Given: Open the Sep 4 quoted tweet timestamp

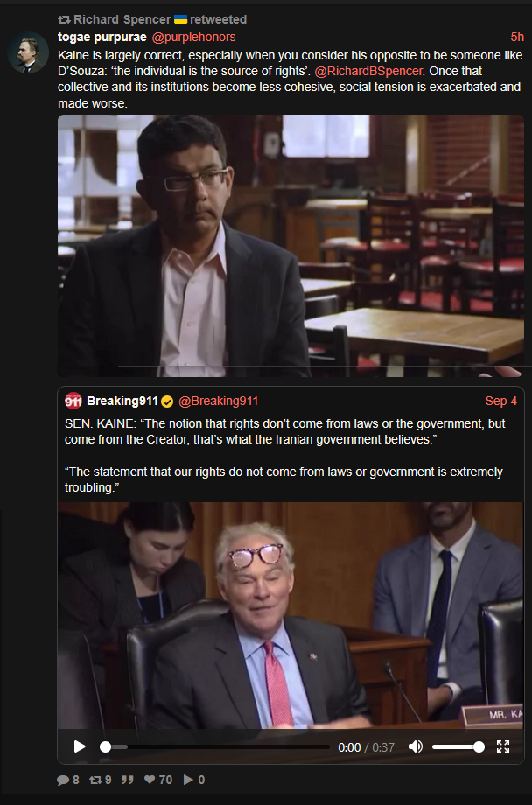Looking at the screenshot, I should [x=501, y=401].
